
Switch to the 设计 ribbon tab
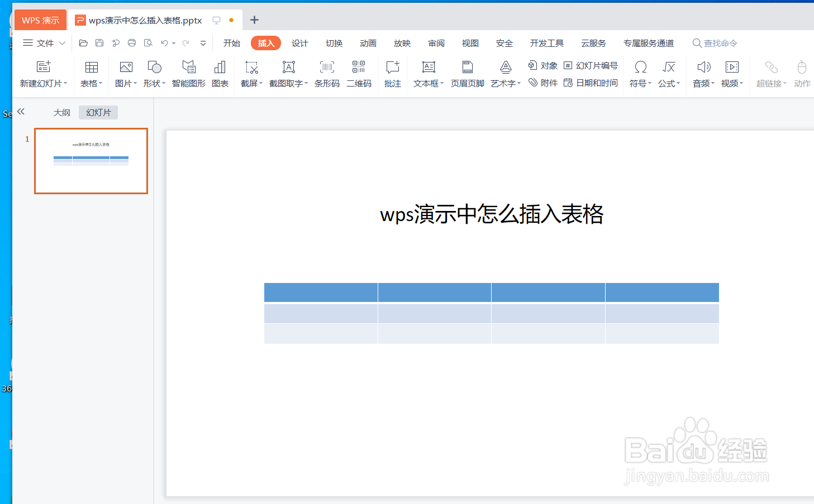click(300, 43)
